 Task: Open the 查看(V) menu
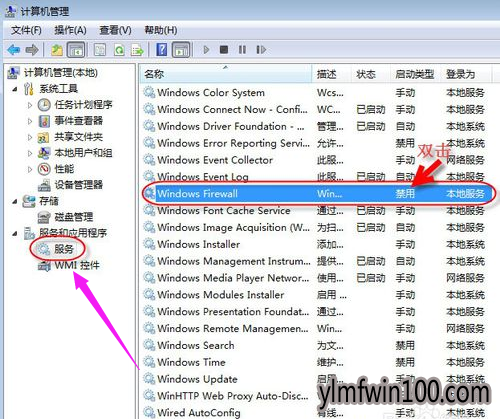(x=115, y=30)
